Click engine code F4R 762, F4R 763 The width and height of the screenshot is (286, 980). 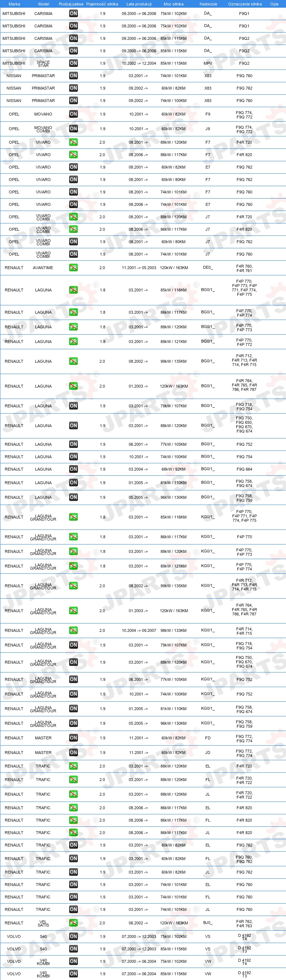click(244, 923)
